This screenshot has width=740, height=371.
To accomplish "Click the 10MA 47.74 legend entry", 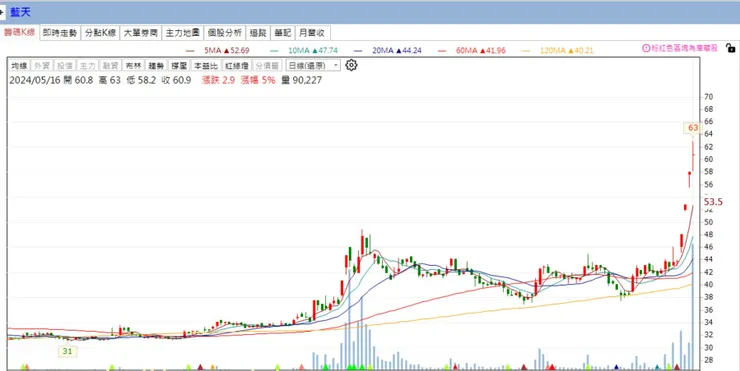I will pos(304,50).
